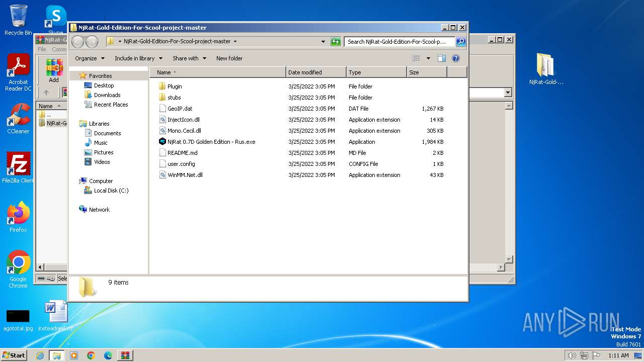
Task: Select Favorites in navigation pane
Action: click(x=100, y=76)
